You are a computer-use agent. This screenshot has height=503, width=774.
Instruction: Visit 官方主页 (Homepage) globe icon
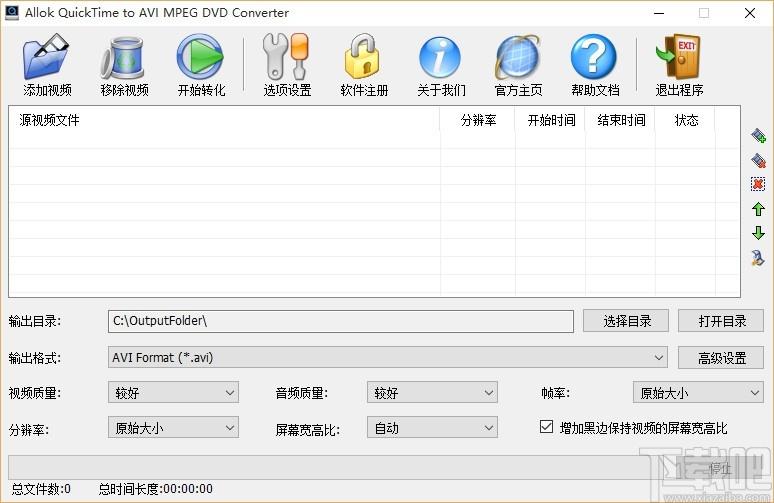click(518, 57)
